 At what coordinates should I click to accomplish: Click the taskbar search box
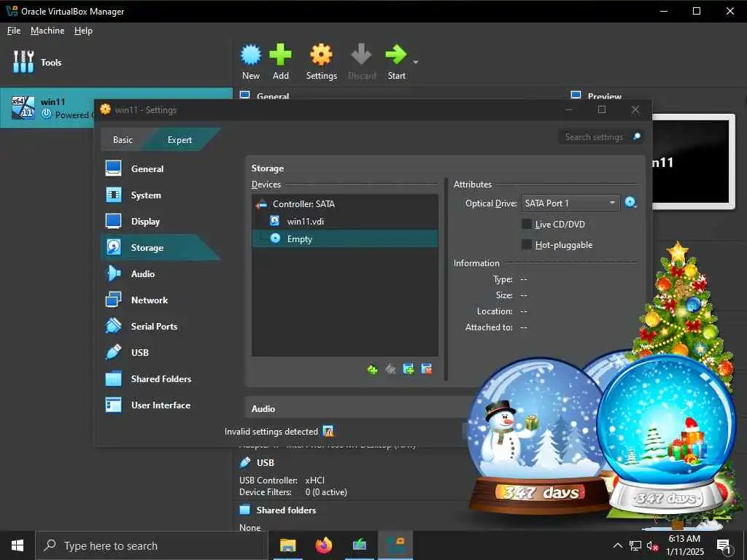pyautogui.click(x=152, y=545)
